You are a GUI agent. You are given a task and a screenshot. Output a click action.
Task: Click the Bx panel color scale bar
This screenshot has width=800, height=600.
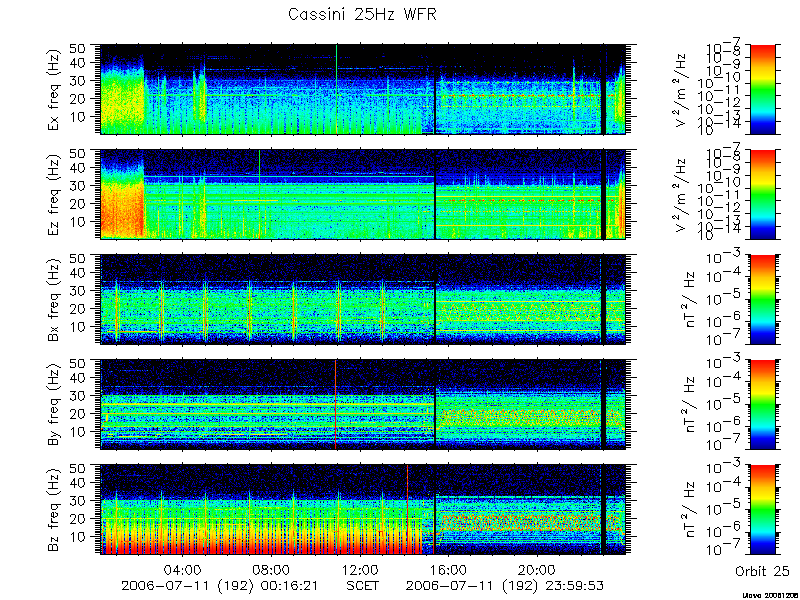[x=762, y=299]
